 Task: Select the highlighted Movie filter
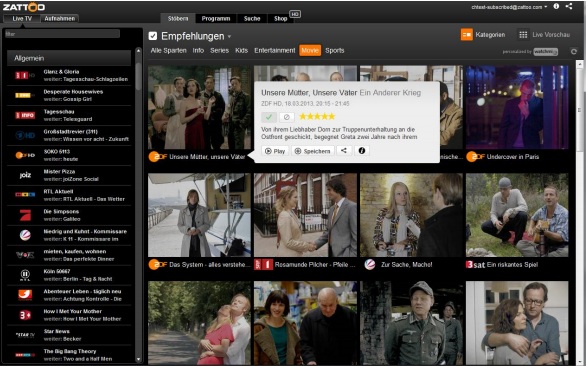tap(310, 50)
